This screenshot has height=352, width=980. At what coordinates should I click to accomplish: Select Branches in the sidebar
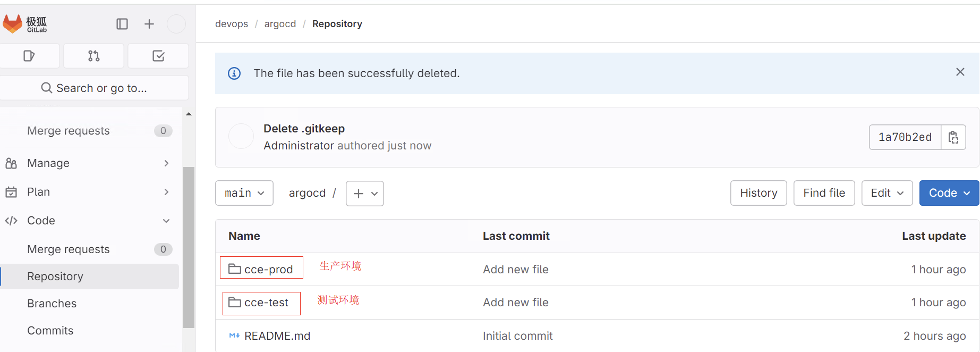(x=52, y=304)
